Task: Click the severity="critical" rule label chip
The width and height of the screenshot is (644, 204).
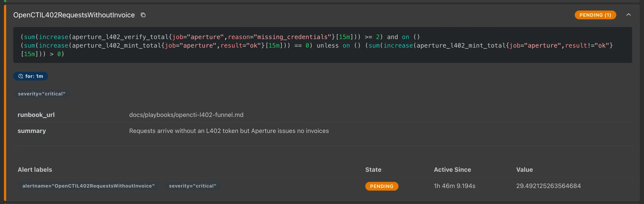Action: coord(42,94)
